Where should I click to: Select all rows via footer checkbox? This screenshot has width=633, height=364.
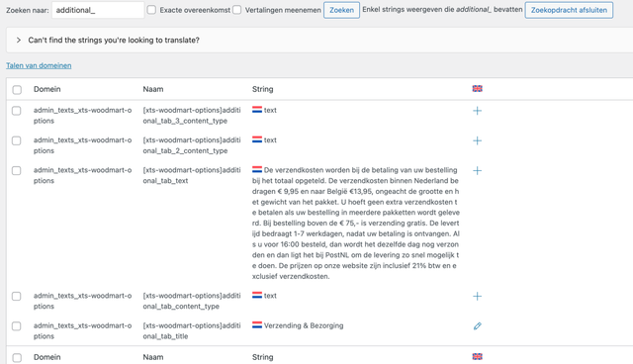[17, 357]
